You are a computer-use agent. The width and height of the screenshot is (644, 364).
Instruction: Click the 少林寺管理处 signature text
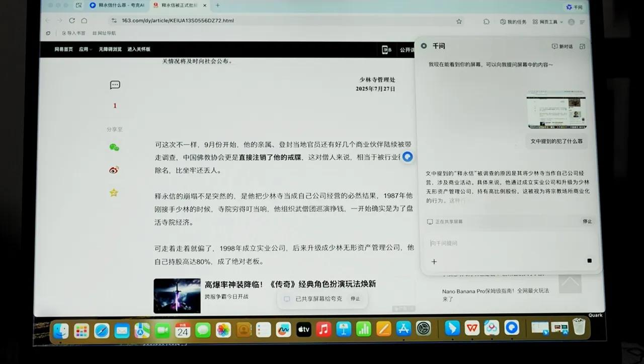pyautogui.click(x=377, y=80)
